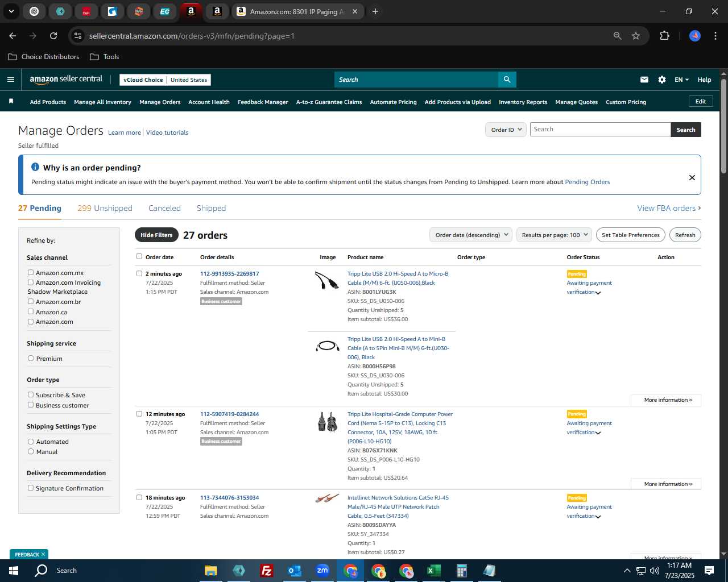Open the browser extensions puzzle icon

coord(664,36)
